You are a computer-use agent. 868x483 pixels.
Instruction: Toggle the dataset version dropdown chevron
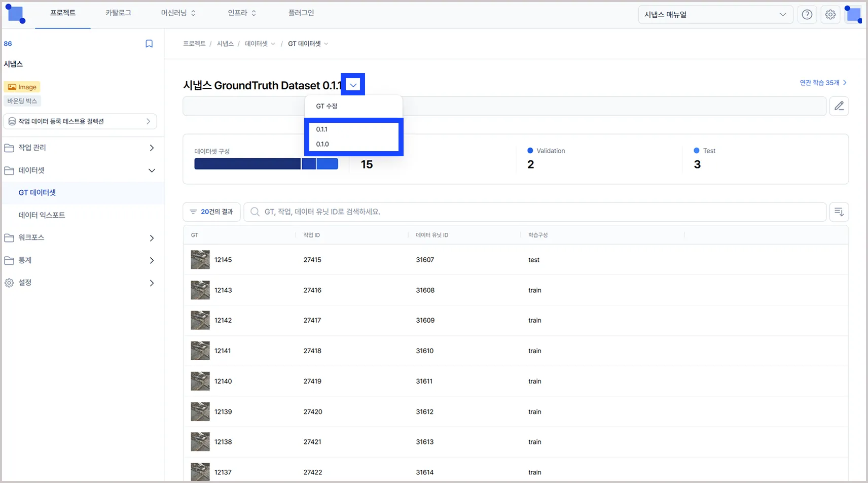tap(353, 85)
